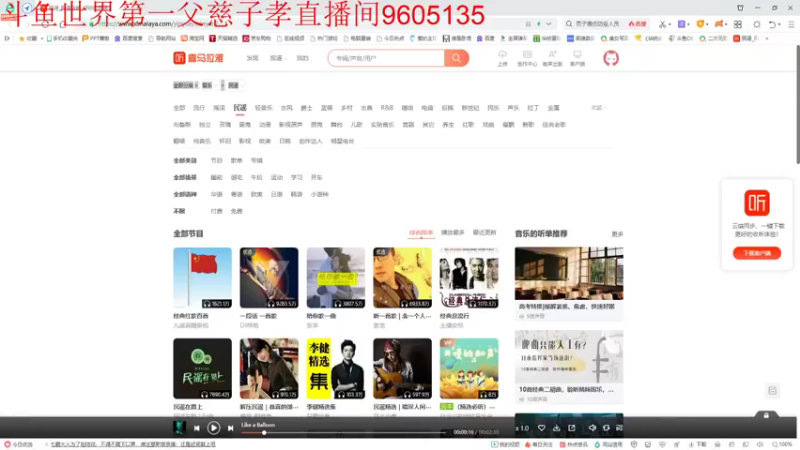This screenshot has height=450, width=800.
Task: Select the 影视原声 genre filter
Action: click(290, 124)
